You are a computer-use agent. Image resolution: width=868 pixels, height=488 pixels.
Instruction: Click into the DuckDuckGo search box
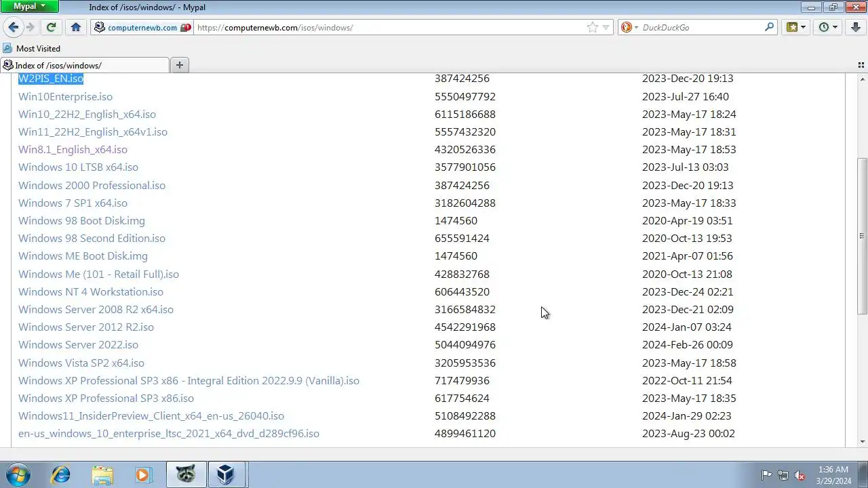coord(701,28)
